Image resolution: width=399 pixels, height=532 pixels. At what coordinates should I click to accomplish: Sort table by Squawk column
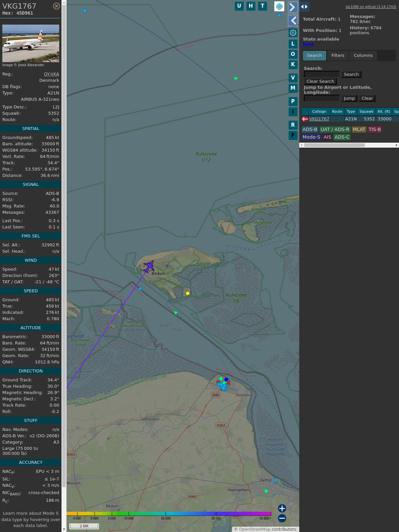pos(366,111)
